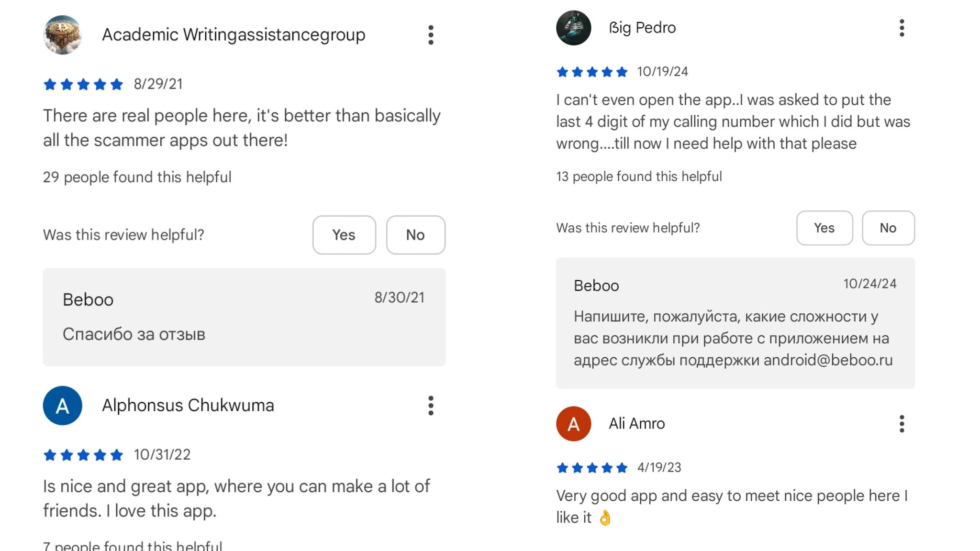Screen dimensions: 980x551
Task: Click Beboo reply dated 10/24/24
Action: click(x=735, y=323)
